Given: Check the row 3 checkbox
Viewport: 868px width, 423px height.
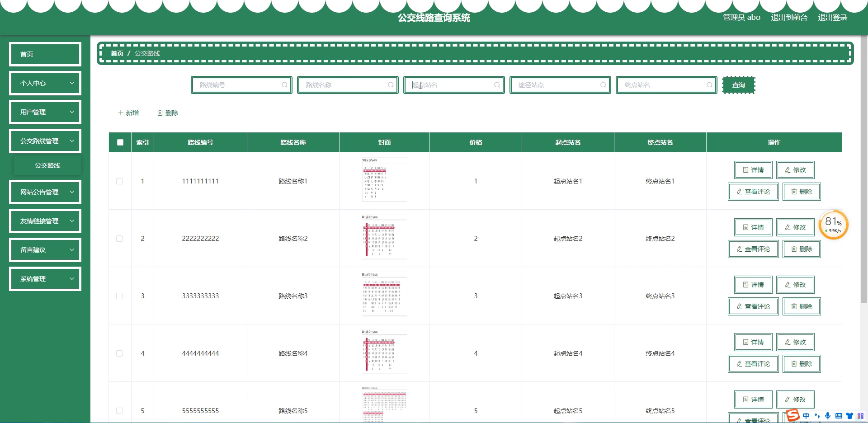Looking at the screenshot, I should (x=119, y=296).
